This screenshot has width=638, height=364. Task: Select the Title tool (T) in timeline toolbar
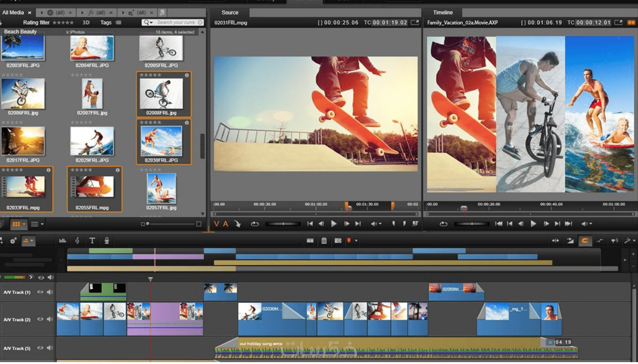click(x=92, y=241)
